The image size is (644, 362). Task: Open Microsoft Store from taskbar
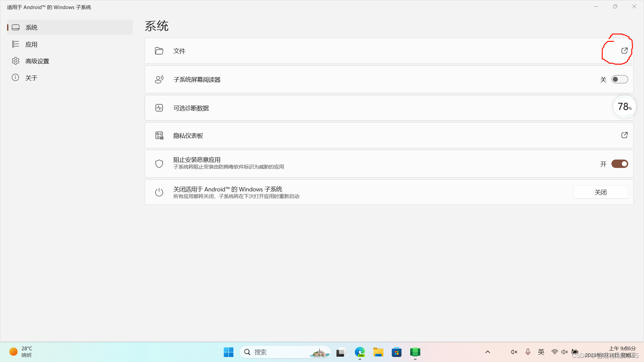[x=396, y=352]
